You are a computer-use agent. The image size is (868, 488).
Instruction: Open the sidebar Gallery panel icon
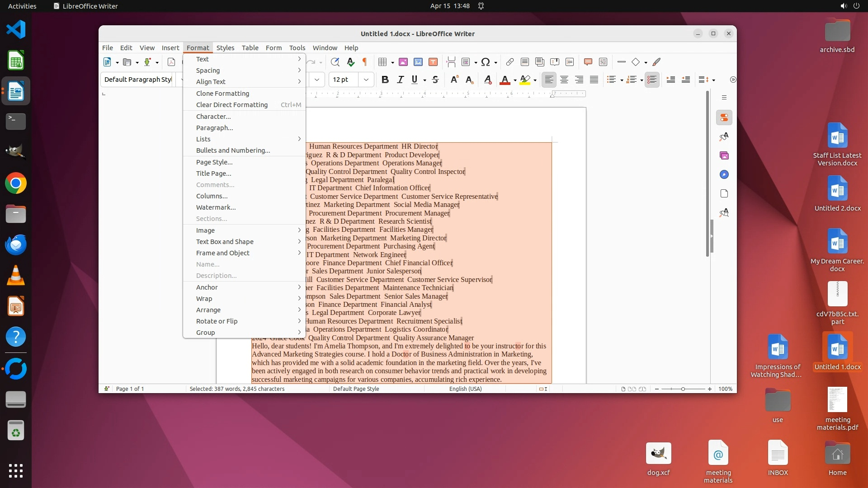pyautogui.click(x=724, y=156)
